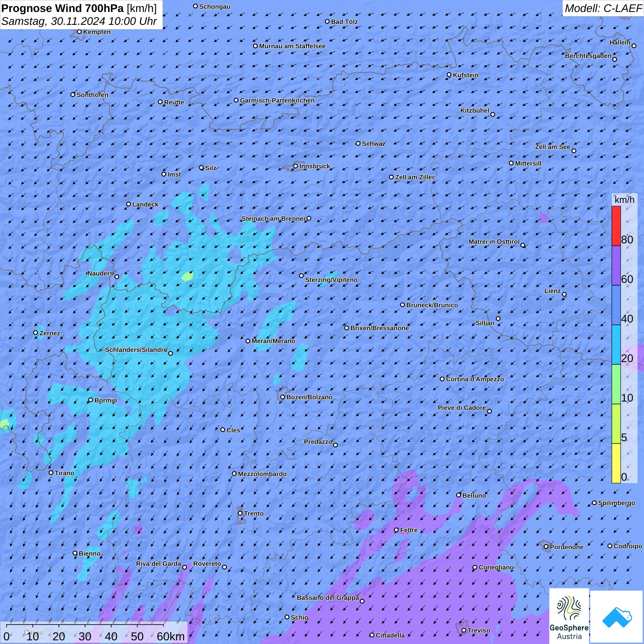
Task: Click the purple 60-80 km/h legend color
Action: click(616, 265)
